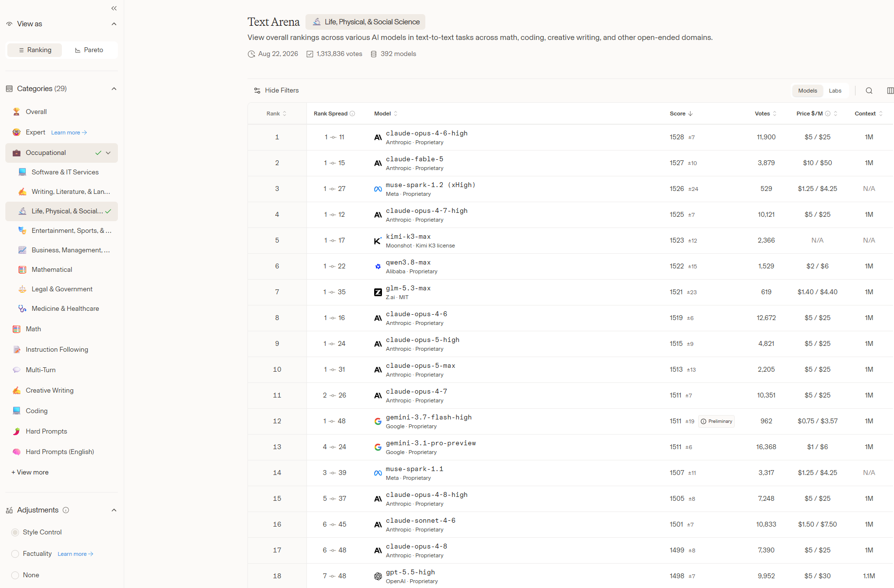Viewport: 894px width, 588px height.
Task: Click the Alibaba logo beside qwen3.8-max
Action: pos(378,266)
